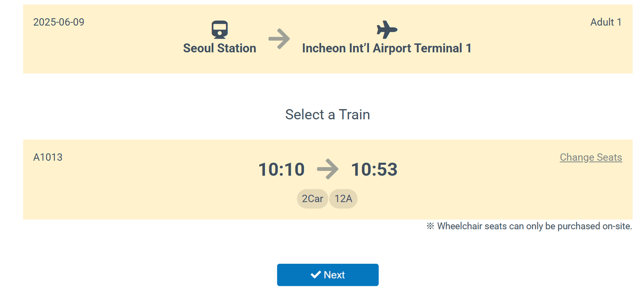The height and width of the screenshot is (295, 644).
Task: Click the Seoul Station label
Action: click(x=219, y=48)
